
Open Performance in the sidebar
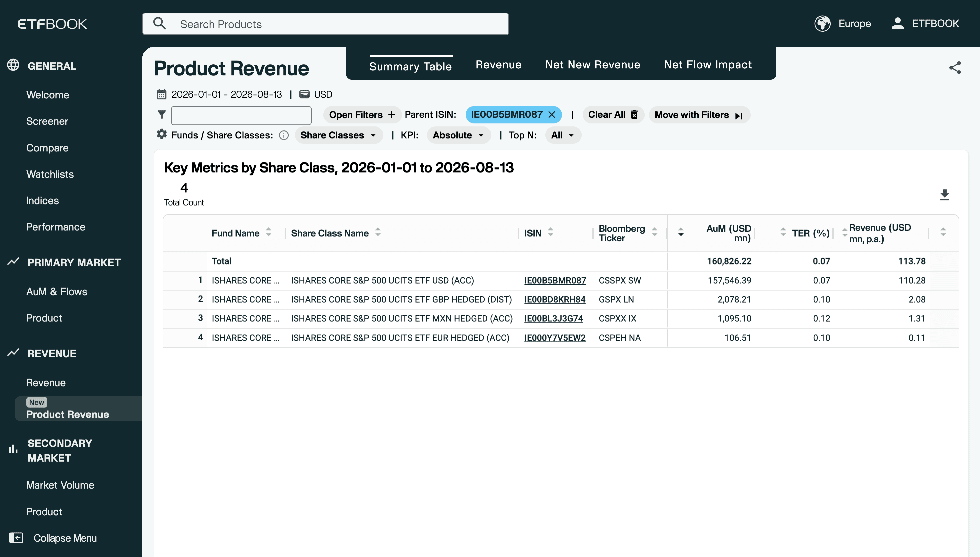56,227
